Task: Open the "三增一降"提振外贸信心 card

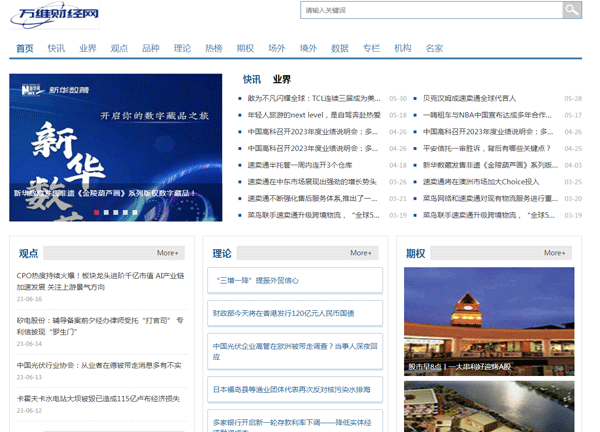Action: (295, 280)
